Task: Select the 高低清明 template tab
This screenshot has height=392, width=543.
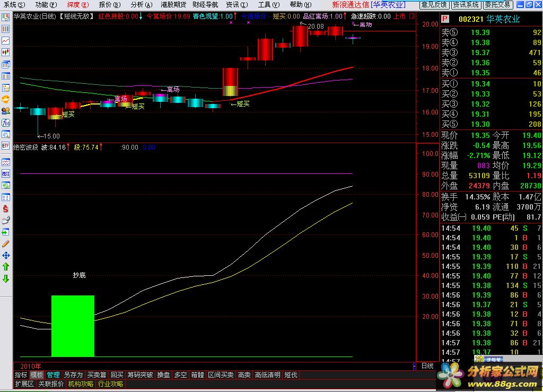Action: 267,374
